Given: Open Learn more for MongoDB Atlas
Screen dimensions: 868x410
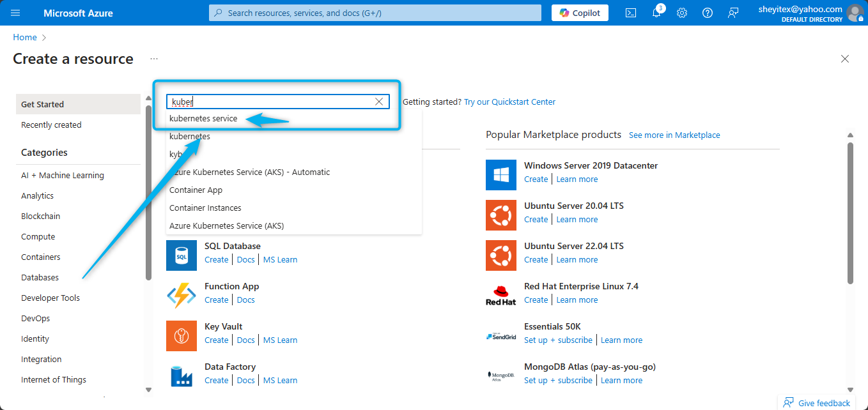Looking at the screenshot, I should pos(621,380).
